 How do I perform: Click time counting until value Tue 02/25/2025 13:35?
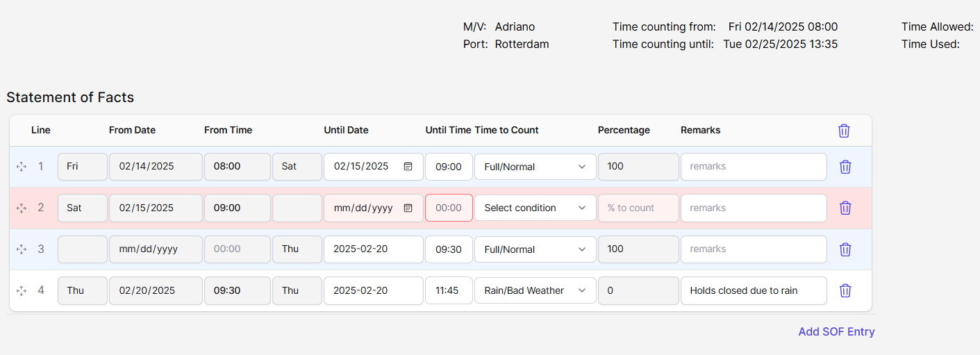pos(780,44)
